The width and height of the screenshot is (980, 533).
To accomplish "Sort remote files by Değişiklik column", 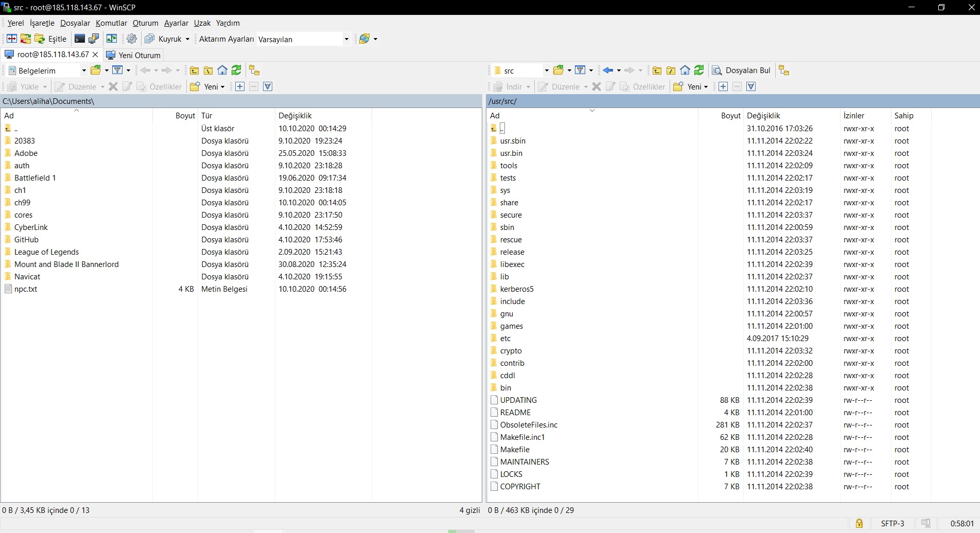I will point(763,116).
